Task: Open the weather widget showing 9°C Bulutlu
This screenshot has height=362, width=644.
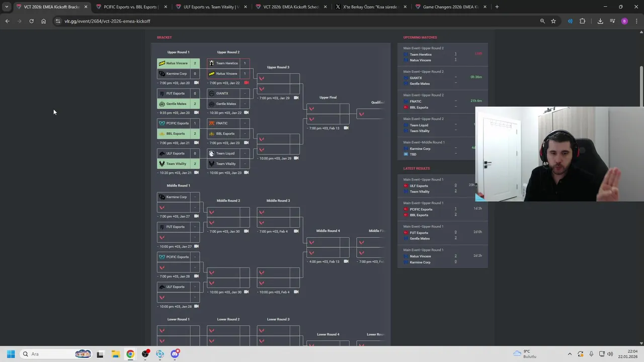Action: [526, 354]
